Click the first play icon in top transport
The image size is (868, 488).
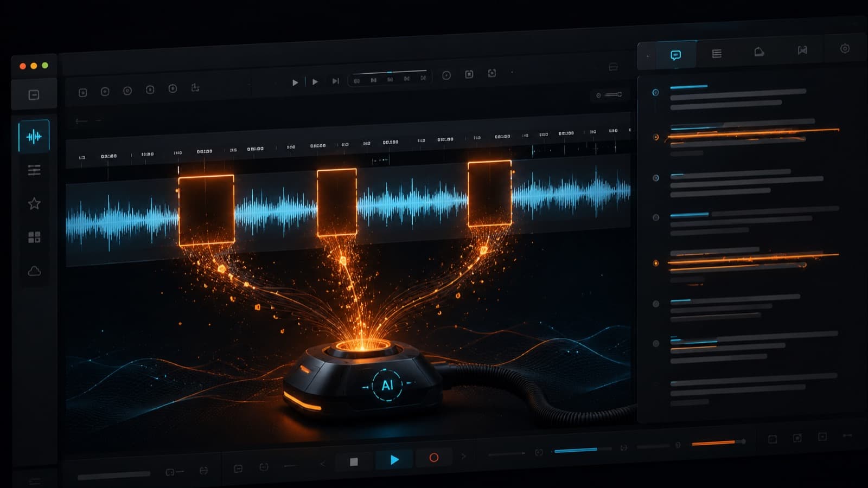[x=295, y=82]
